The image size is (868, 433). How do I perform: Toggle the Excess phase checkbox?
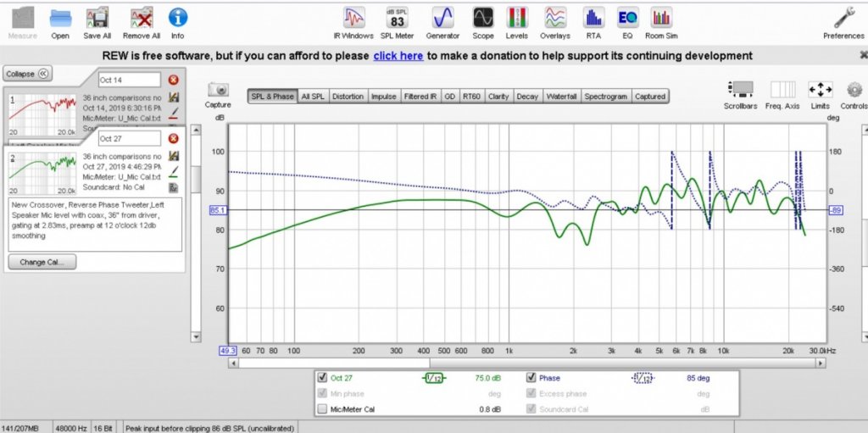(531, 394)
